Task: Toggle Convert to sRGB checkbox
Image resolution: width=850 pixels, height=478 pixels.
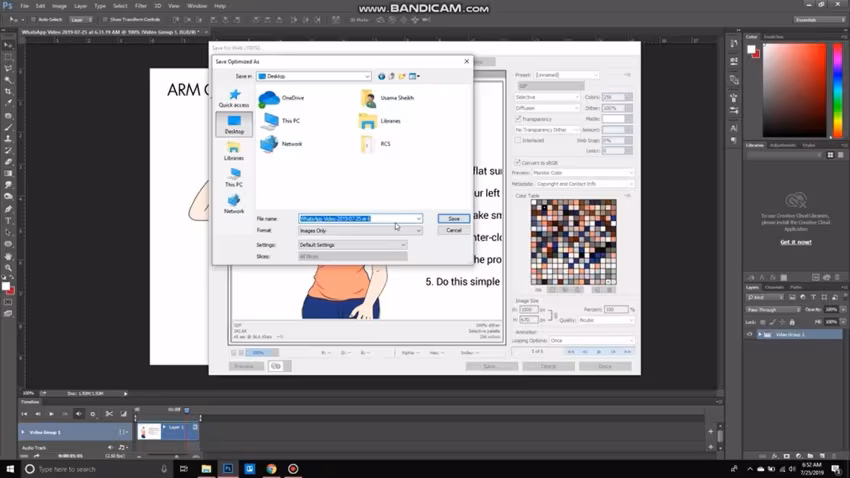Action: (518, 163)
